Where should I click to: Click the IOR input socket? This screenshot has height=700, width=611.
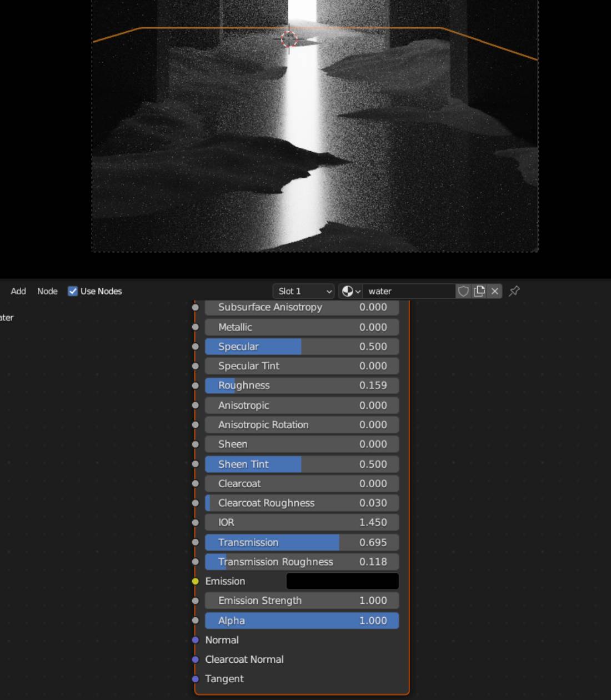pyautogui.click(x=196, y=523)
